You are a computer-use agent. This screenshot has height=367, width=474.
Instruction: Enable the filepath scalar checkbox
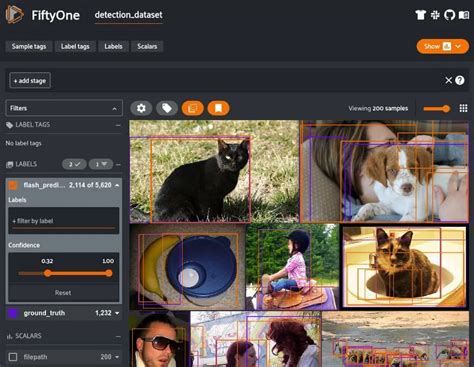tap(13, 357)
